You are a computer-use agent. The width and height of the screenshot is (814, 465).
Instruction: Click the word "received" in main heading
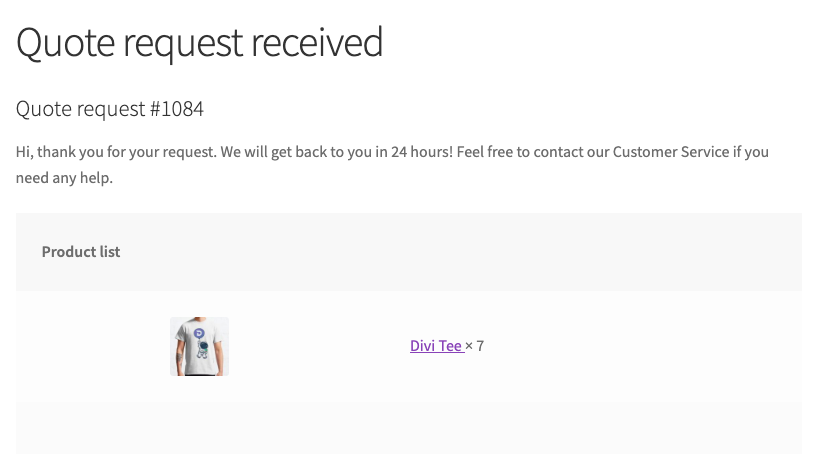317,43
